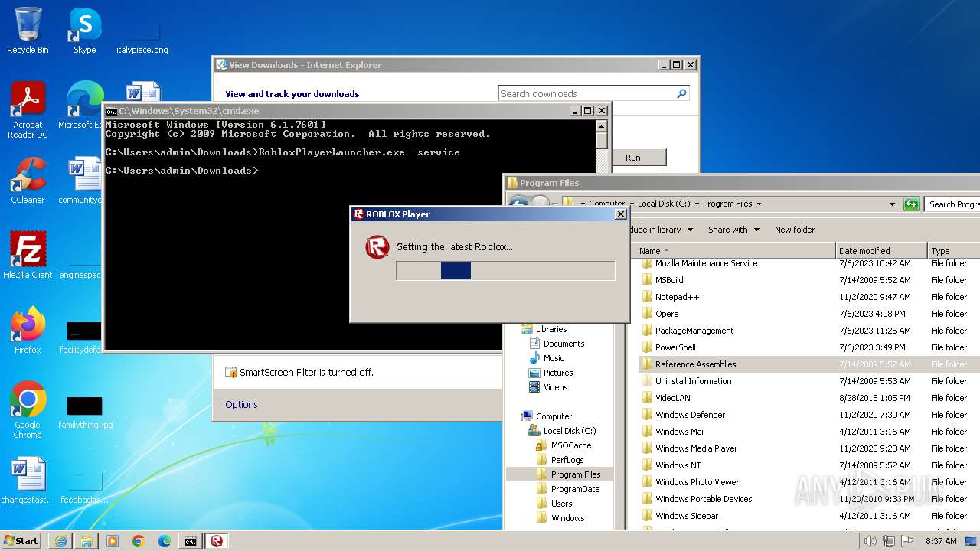Select the MSBuild folder
This screenshot has height=551, width=980.
click(662, 280)
